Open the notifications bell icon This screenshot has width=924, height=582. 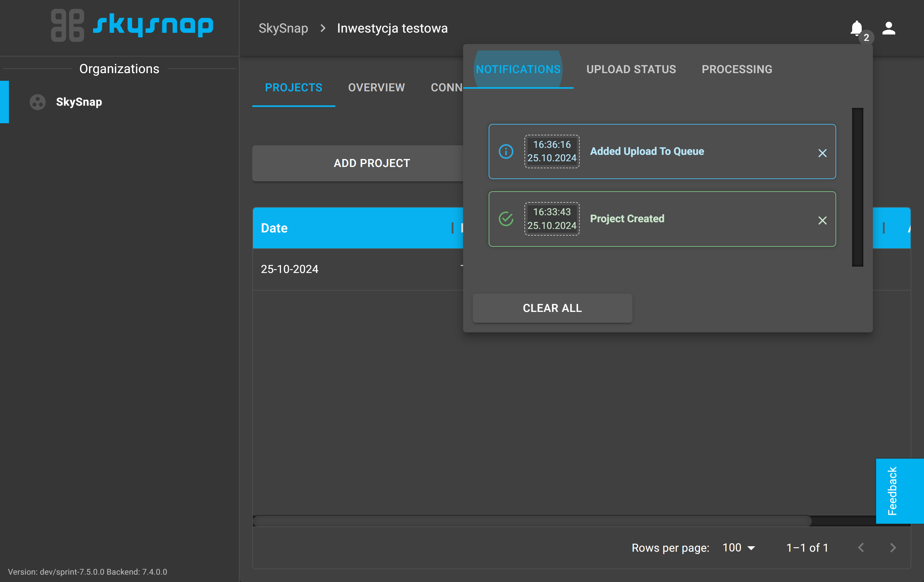tap(856, 28)
